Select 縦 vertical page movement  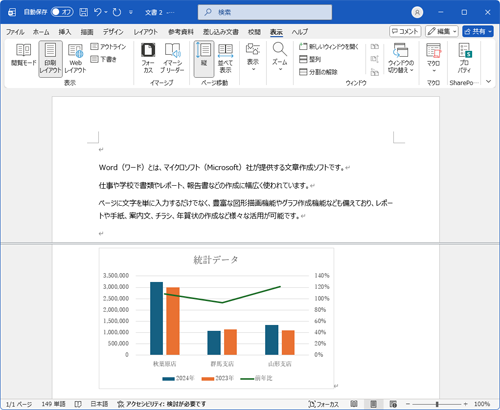[x=204, y=59]
